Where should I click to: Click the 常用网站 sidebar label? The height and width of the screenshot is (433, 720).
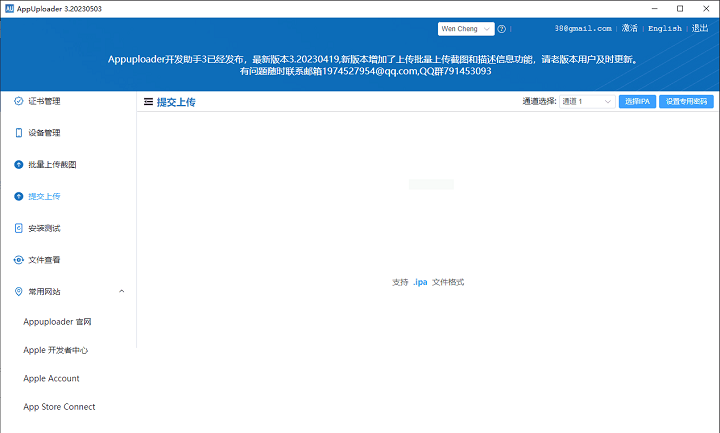44,292
